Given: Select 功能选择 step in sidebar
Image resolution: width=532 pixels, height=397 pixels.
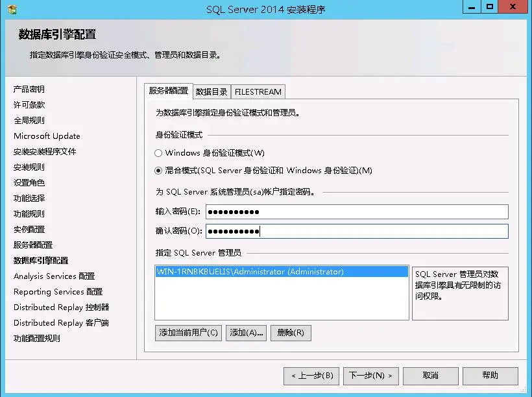Looking at the screenshot, I should (29, 198).
